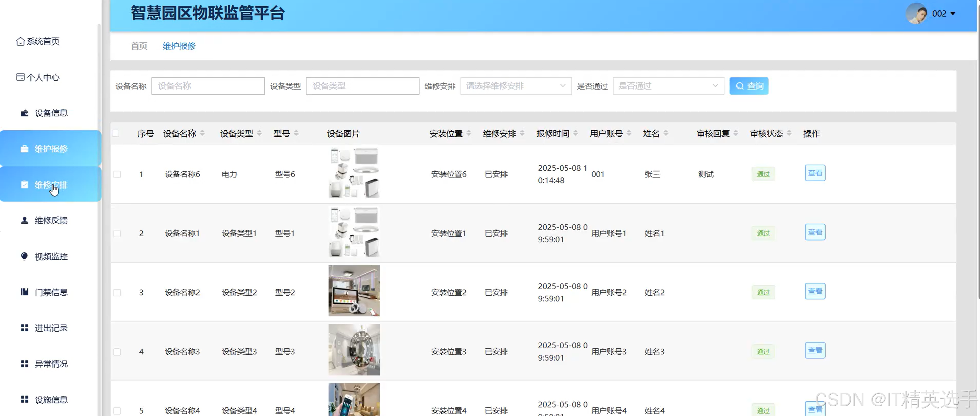This screenshot has height=416, width=980.
Task: Expand the 002 user menu arrow
Action: tap(953, 14)
